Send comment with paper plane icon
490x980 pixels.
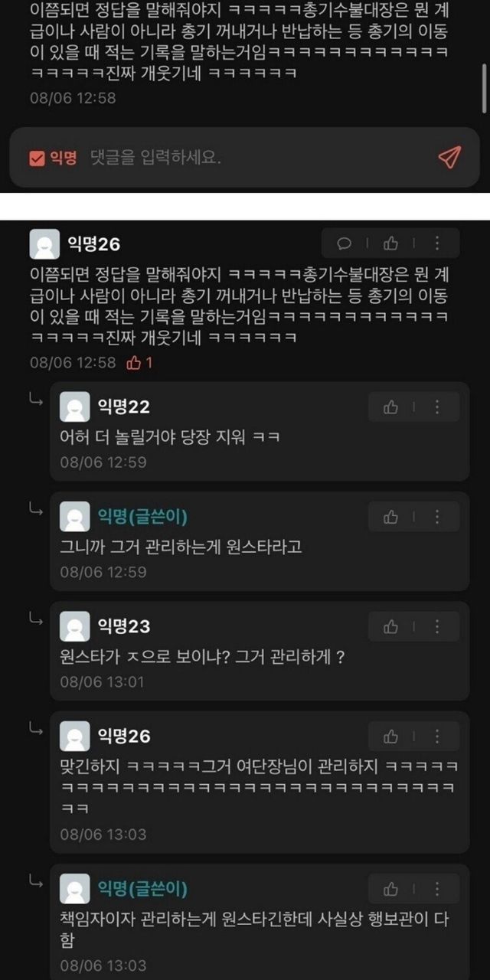tap(449, 158)
